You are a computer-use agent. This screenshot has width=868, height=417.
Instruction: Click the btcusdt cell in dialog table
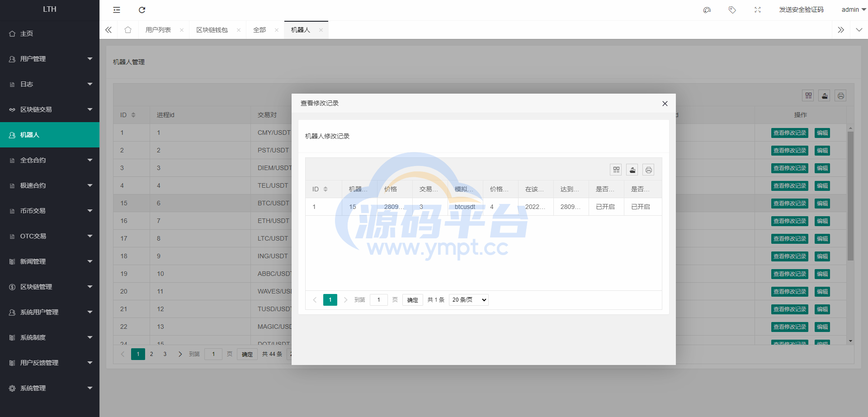click(x=465, y=207)
